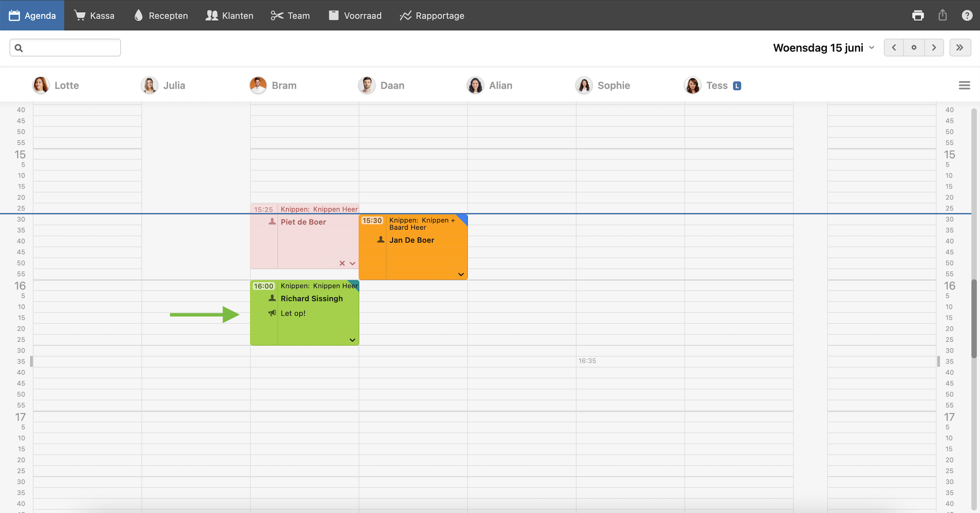Open the hamburger menu beside team row
The height and width of the screenshot is (513, 980).
pyautogui.click(x=964, y=85)
